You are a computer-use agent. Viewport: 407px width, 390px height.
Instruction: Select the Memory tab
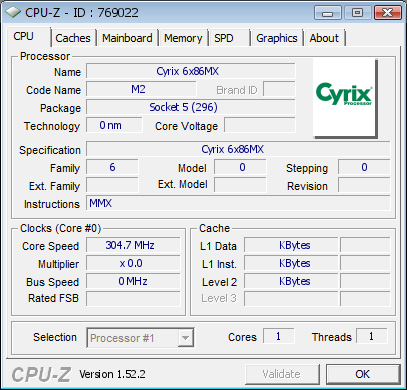(x=183, y=38)
